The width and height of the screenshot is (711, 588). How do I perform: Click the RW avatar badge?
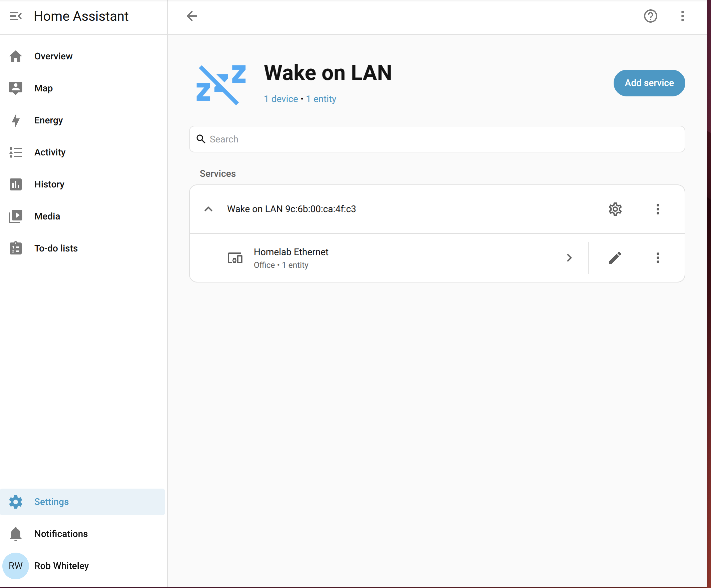[x=16, y=566]
